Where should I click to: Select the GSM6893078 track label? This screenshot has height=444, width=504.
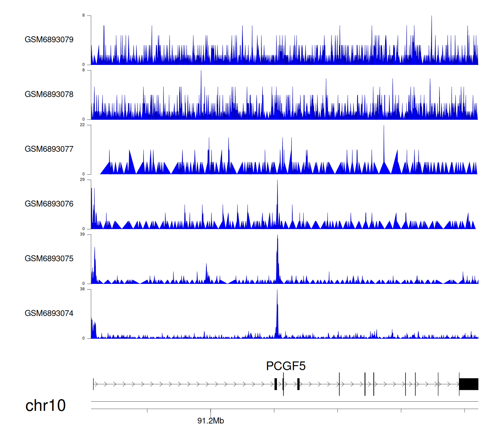coord(49,95)
